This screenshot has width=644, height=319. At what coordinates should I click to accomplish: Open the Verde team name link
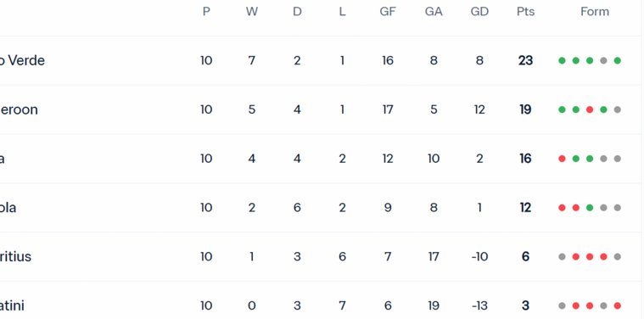[22, 61]
